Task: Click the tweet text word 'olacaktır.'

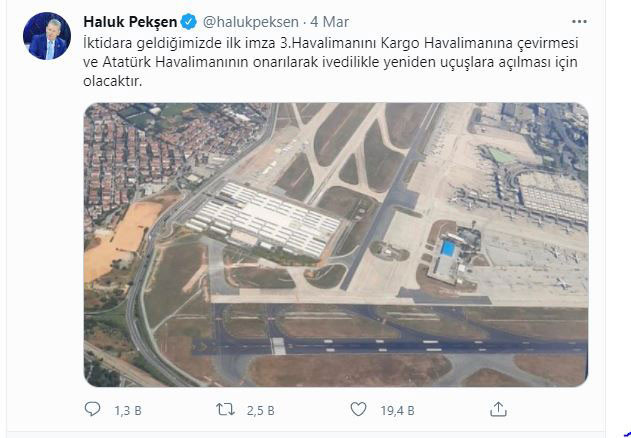Action: point(112,81)
